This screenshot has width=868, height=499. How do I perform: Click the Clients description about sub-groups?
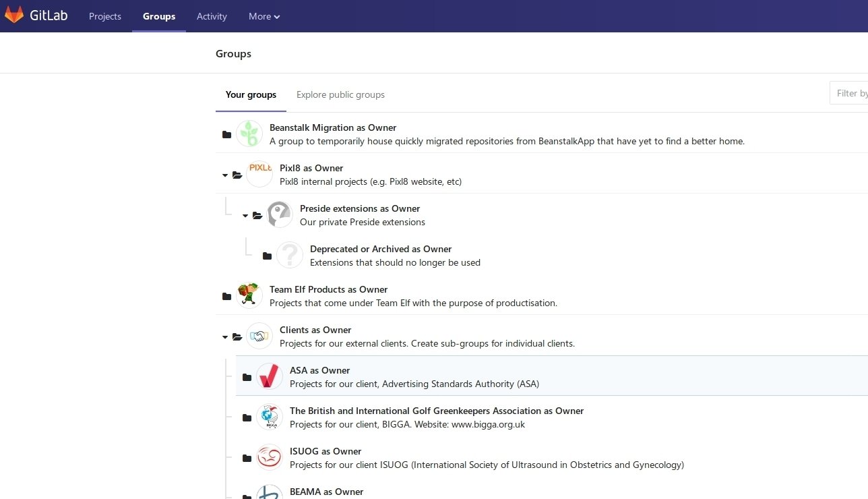click(427, 343)
